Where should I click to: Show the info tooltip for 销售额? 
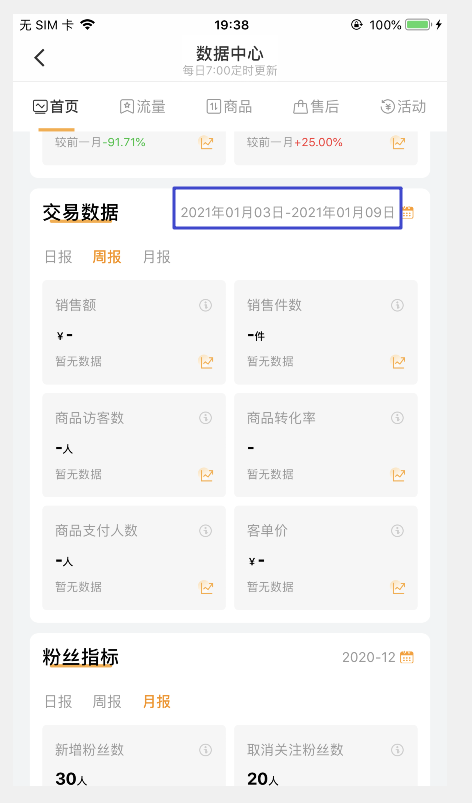click(205, 305)
